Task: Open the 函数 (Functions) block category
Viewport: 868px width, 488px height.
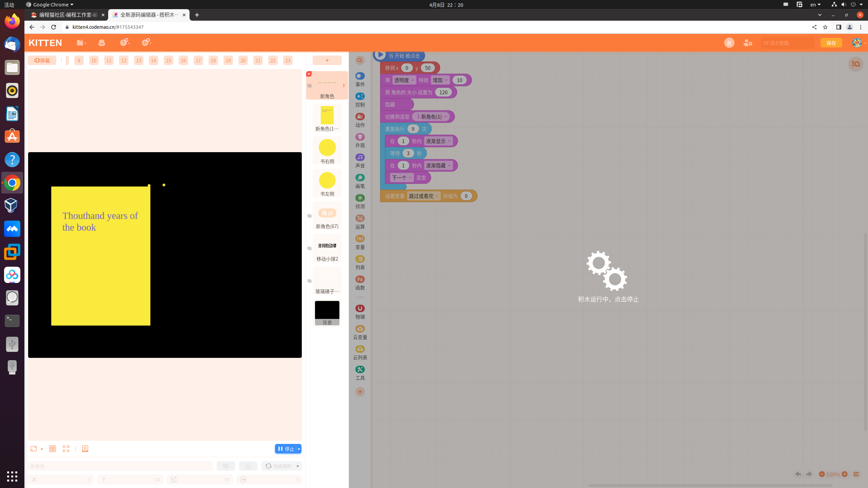Action: click(x=360, y=283)
